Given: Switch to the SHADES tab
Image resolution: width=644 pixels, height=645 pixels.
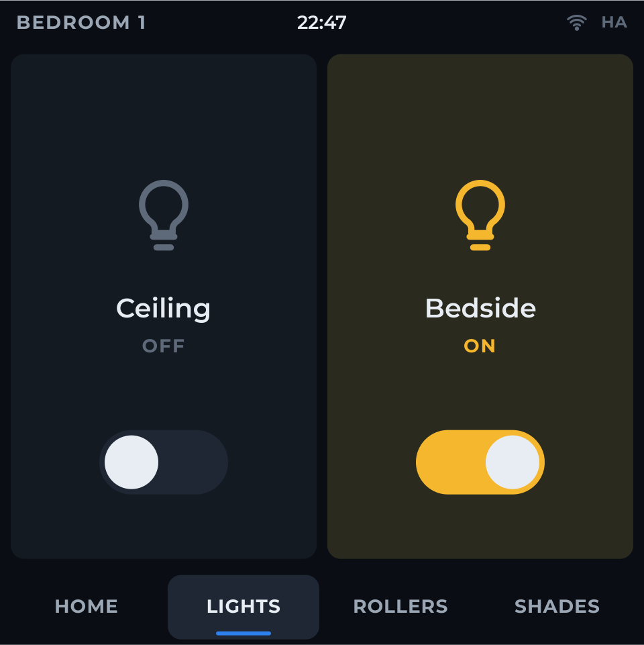Looking at the screenshot, I should tap(557, 606).
